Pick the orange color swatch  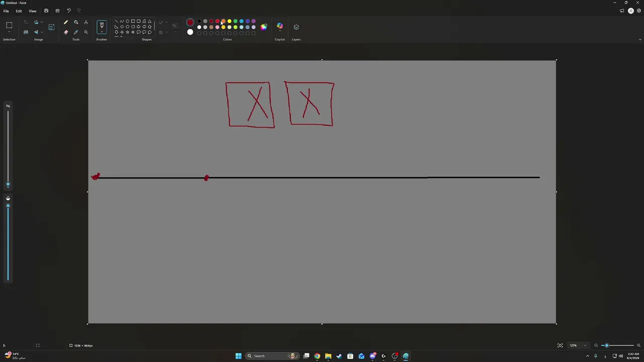(x=223, y=21)
